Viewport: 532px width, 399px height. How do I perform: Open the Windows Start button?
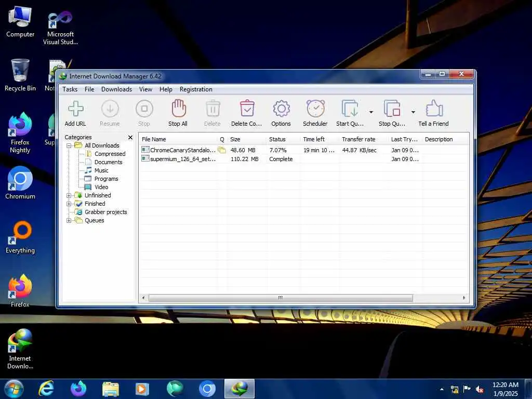coord(14,389)
